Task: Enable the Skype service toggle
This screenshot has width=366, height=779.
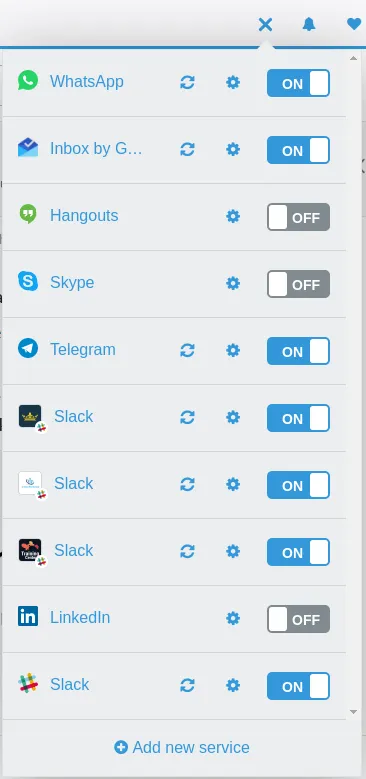Action: [298, 284]
